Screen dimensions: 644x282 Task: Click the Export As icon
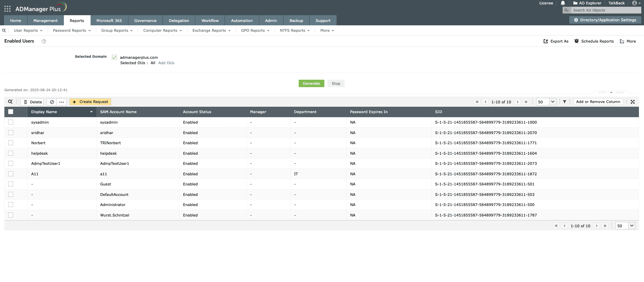pyautogui.click(x=545, y=41)
